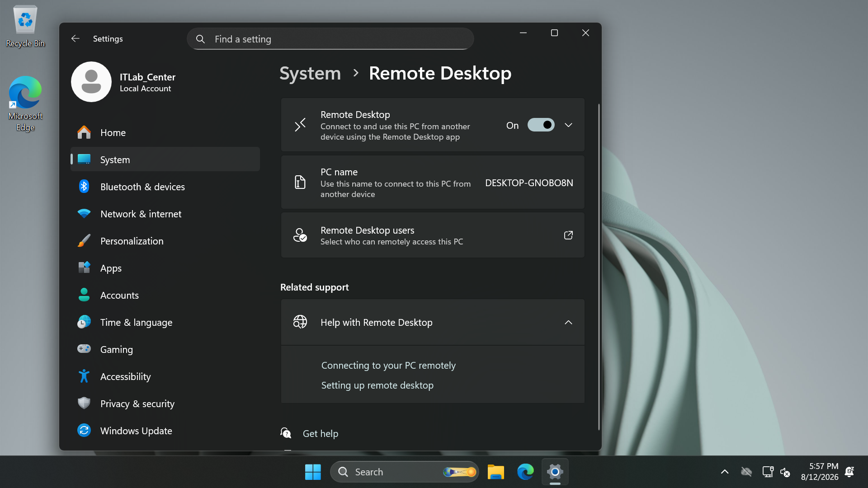The width and height of the screenshot is (868, 488).
Task: Click the Get help chat icon
Action: coord(286,433)
